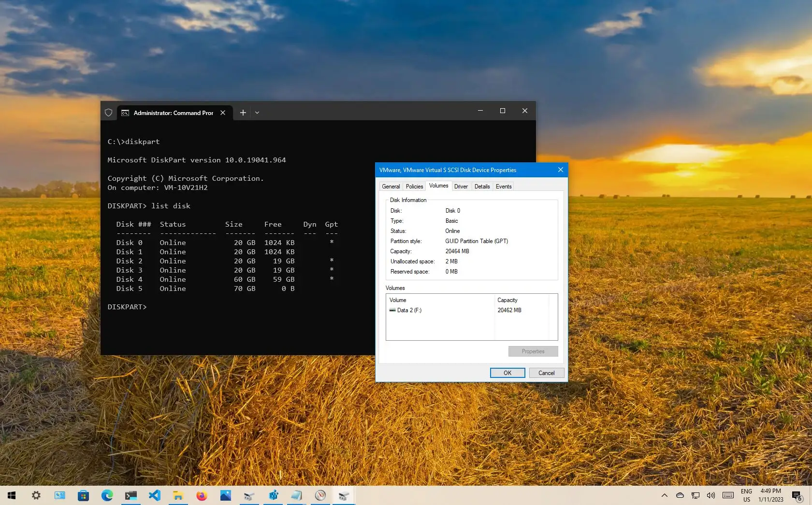Click the 70 GB size value in diskpart
The width and height of the screenshot is (812, 505).
click(245, 289)
